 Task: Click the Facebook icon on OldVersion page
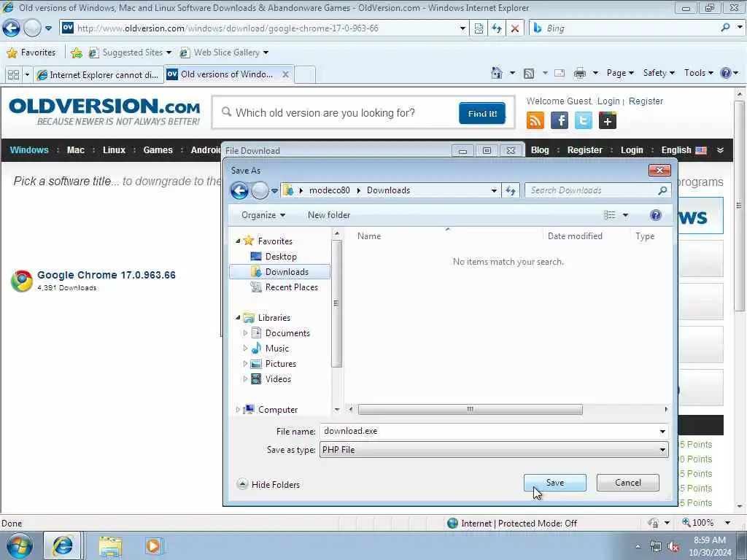coord(560,120)
